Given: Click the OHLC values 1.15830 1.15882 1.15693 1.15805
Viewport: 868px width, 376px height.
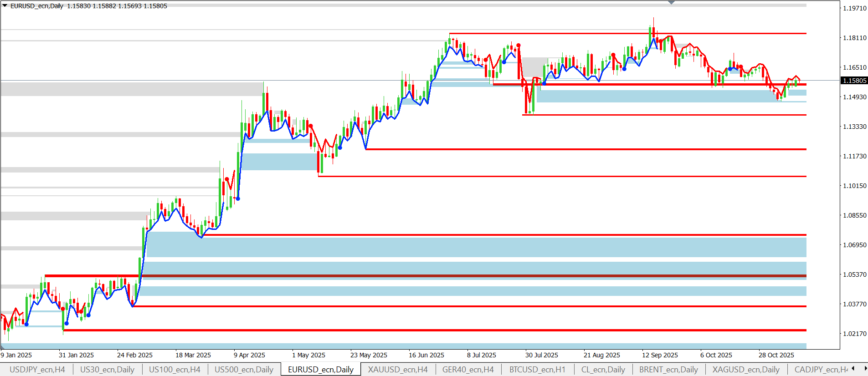Looking at the screenshot, I should pos(117,6).
